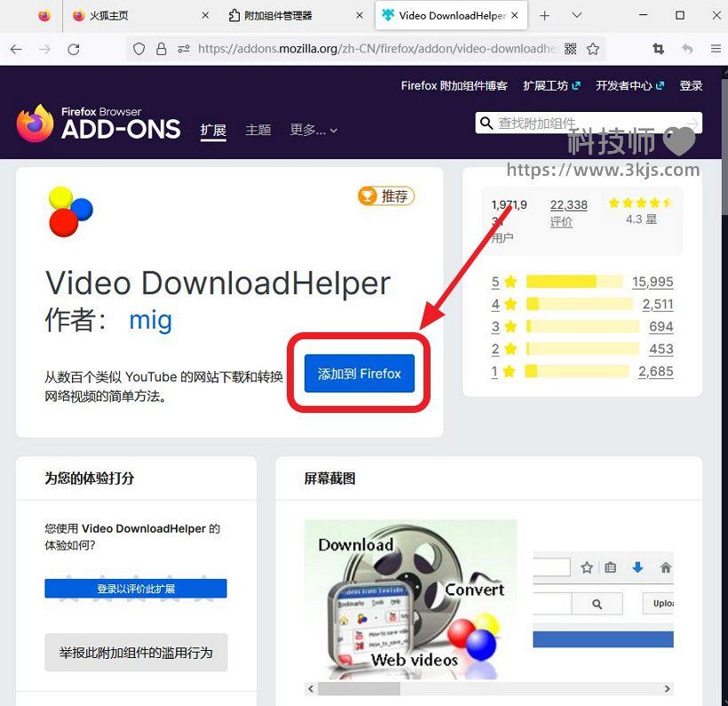This screenshot has height=706, width=728.
Task: Click 登录以评价此扩展 button
Action: pos(136,589)
